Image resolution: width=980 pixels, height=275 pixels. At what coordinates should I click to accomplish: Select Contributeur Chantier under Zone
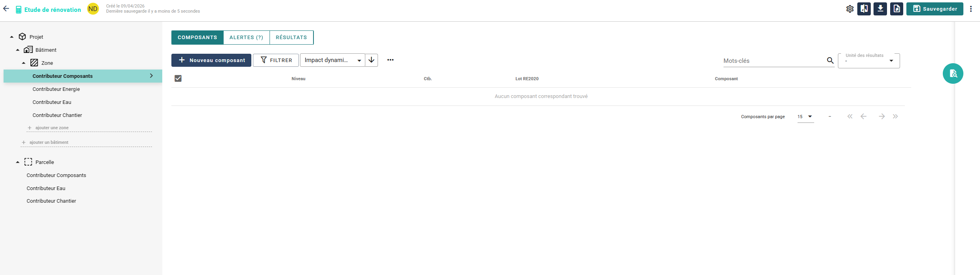coord(57,115)
